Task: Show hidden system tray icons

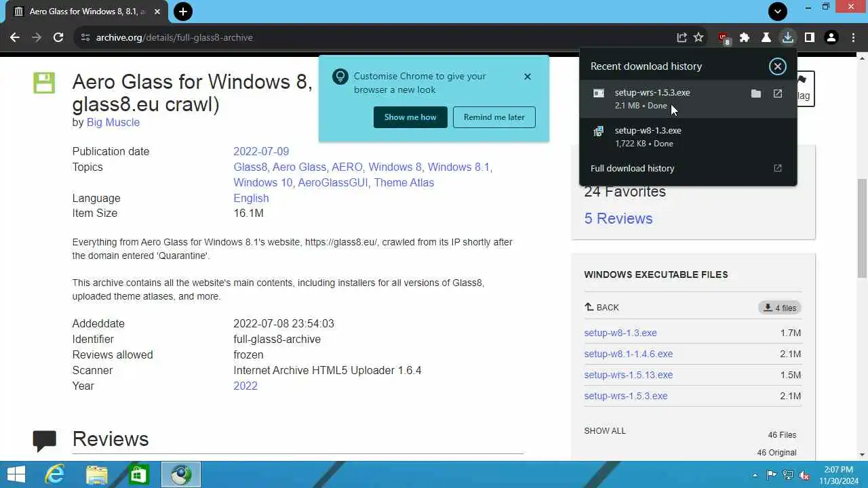Action: (x=755, y=475)
